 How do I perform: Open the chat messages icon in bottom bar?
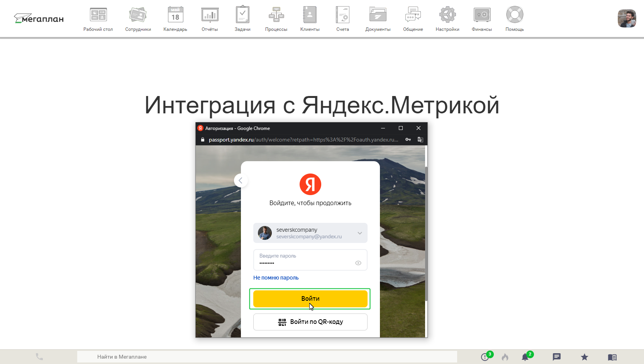click(556, 357)
